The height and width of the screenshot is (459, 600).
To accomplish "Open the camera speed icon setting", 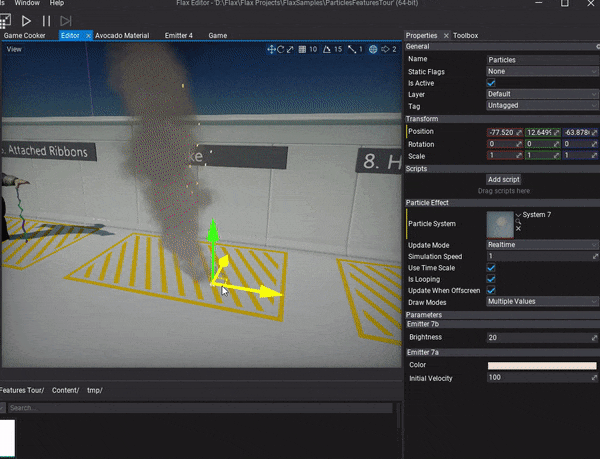I will 385,49.
